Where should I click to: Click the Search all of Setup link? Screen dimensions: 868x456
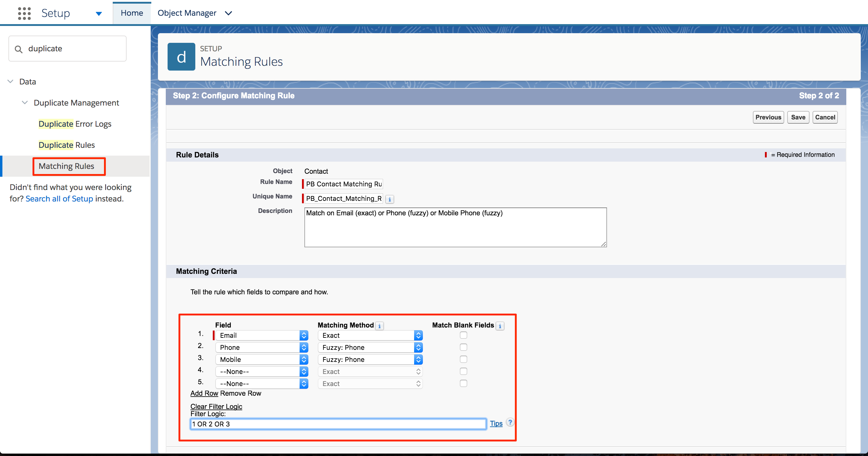[x=59, y=199]
